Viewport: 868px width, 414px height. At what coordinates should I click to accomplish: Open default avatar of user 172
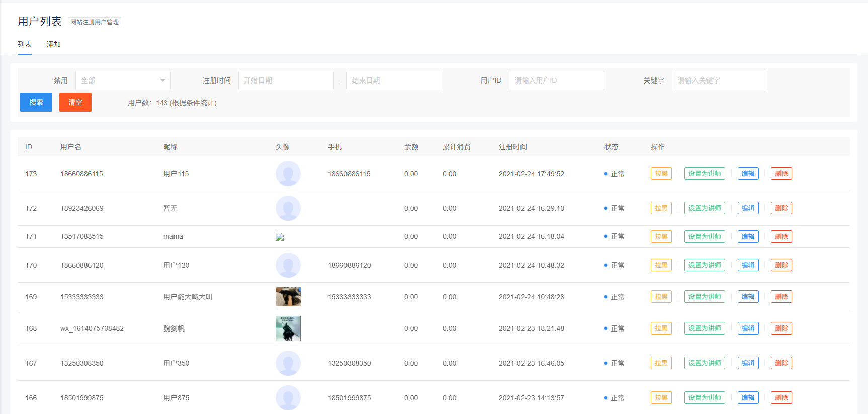coord(288,208)
